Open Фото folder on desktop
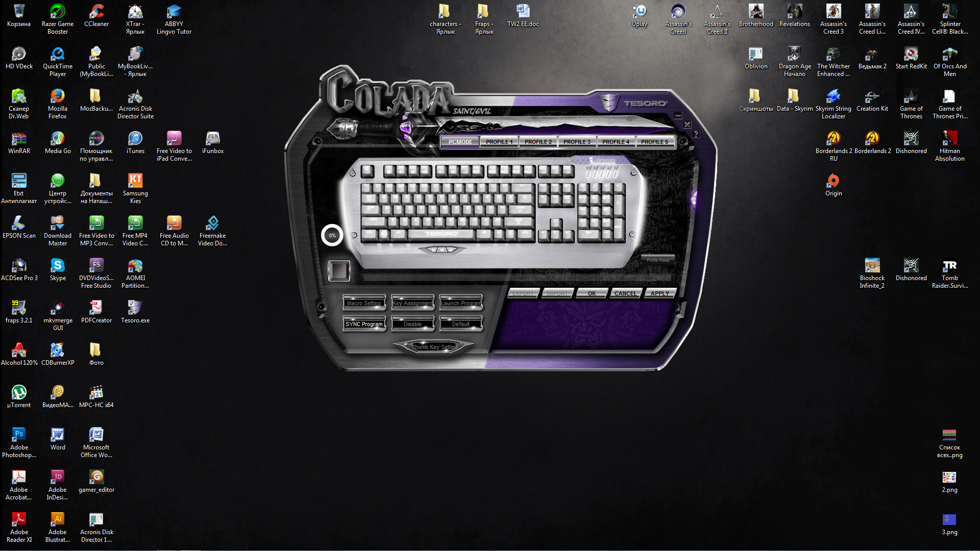The height and width of the screenshot is (551, 980). [96, 355]
